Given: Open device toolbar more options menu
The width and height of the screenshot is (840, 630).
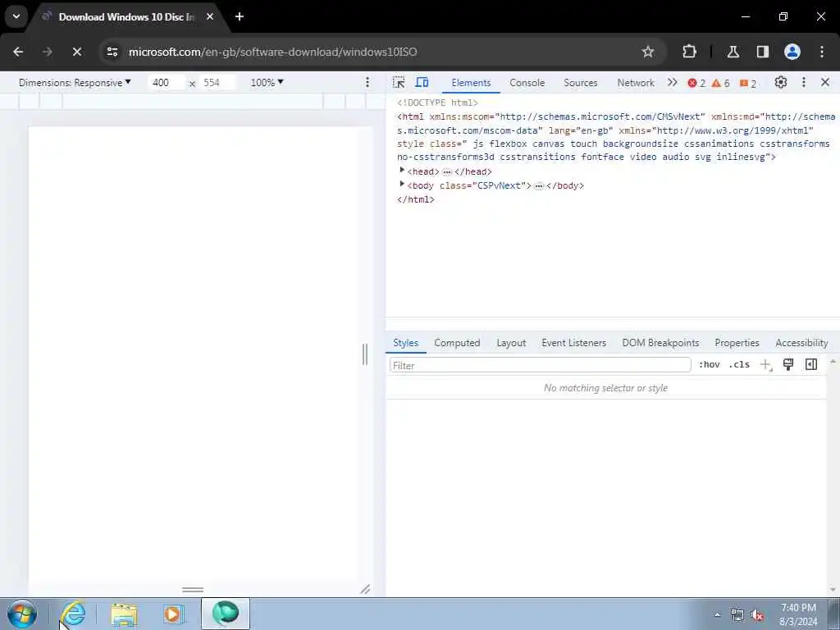Looking at the screenshot, I should tap(367, 83).
